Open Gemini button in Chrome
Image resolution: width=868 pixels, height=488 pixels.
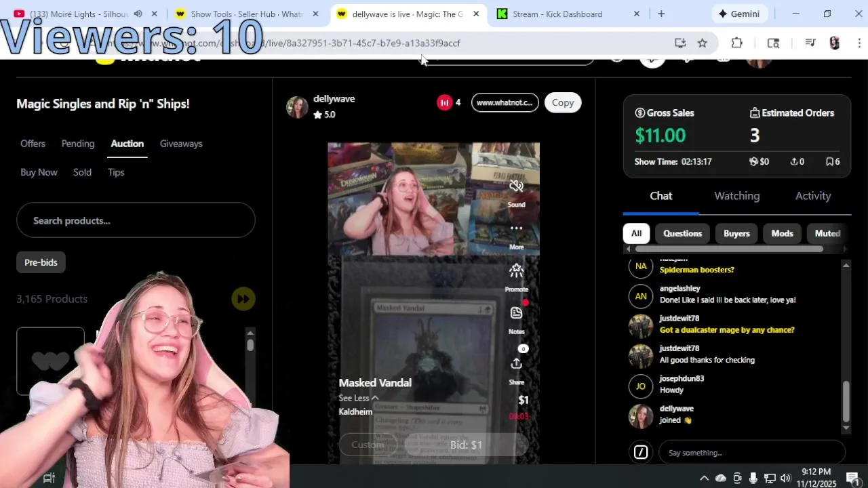(x=740, y=14)
